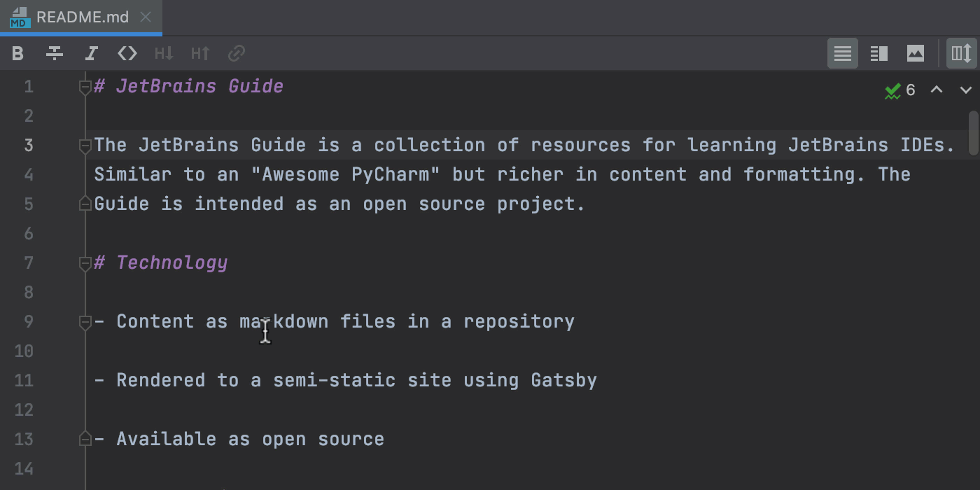Screen dimensions: 980x490
Task: Click the decrease header level icon
Action: [163, 53]
